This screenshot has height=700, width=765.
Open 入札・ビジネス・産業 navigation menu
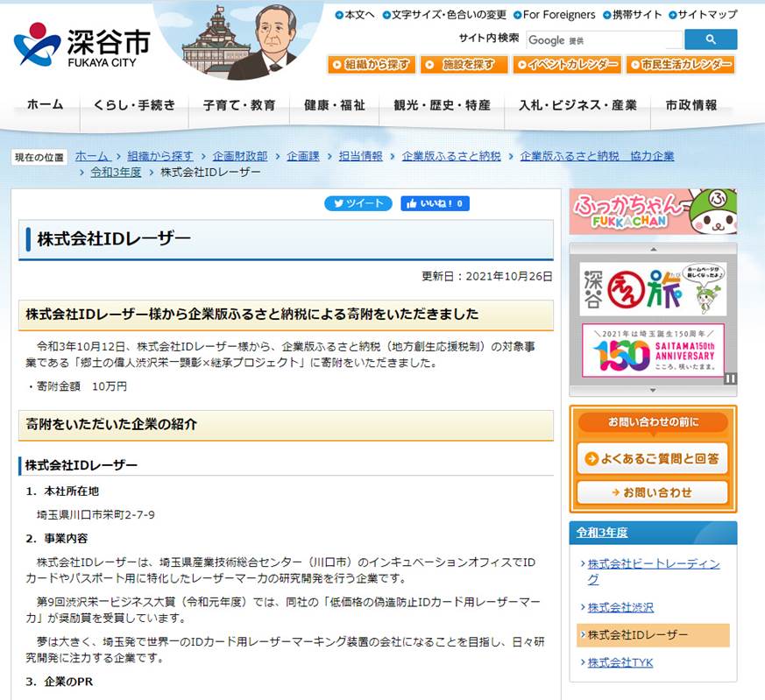pyautogui.click(x=577, y=105)
